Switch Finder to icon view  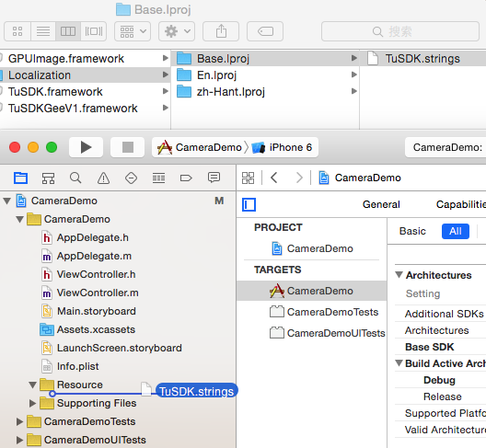click(17, 31)
